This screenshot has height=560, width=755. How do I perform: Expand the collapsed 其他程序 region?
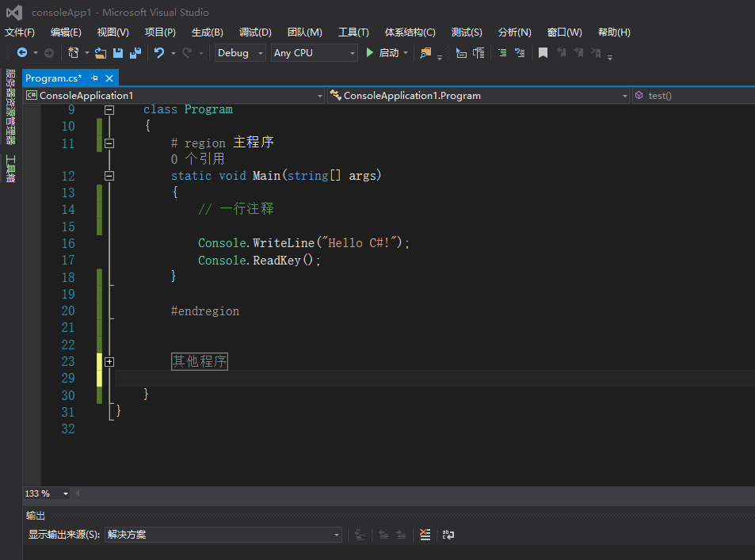pyautogui.click(x=109, y=362)
